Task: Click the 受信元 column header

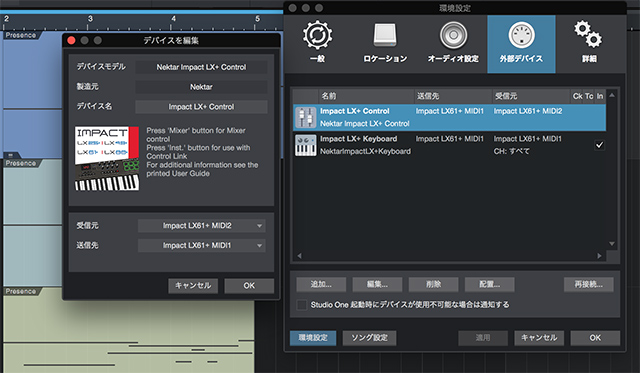Action: pyautogui.click(x=531, y=96)
